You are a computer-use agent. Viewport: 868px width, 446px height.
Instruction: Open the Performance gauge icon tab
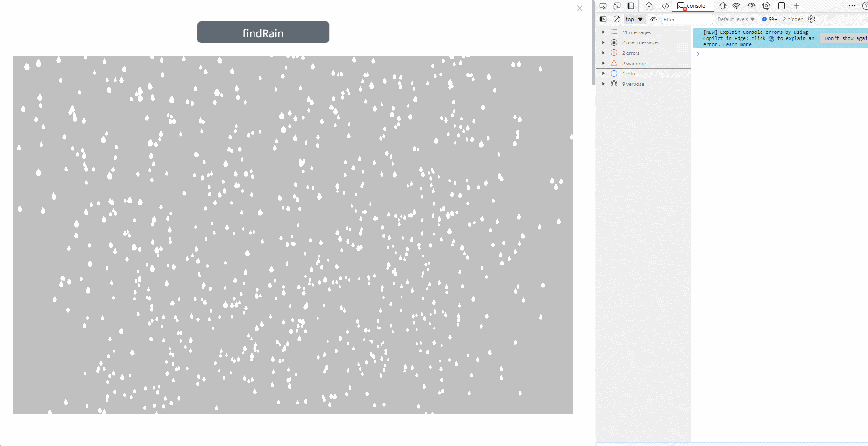[x=752, y=6]
